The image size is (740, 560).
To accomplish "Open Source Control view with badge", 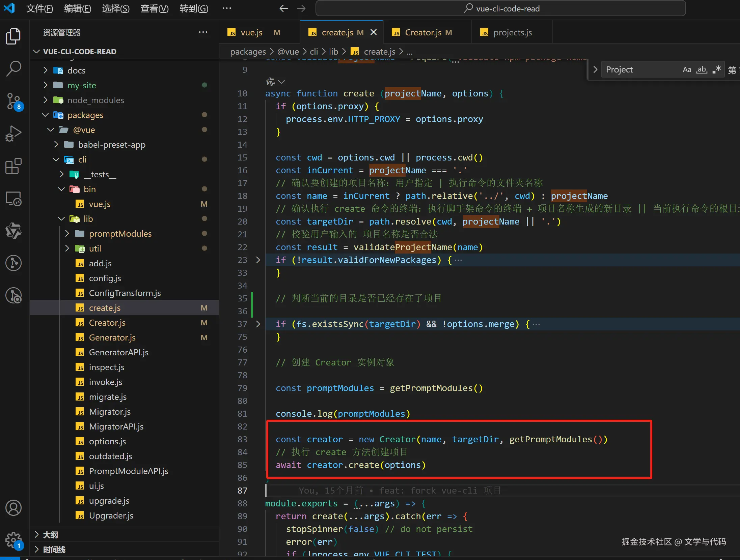I will [x=13, y=101].
